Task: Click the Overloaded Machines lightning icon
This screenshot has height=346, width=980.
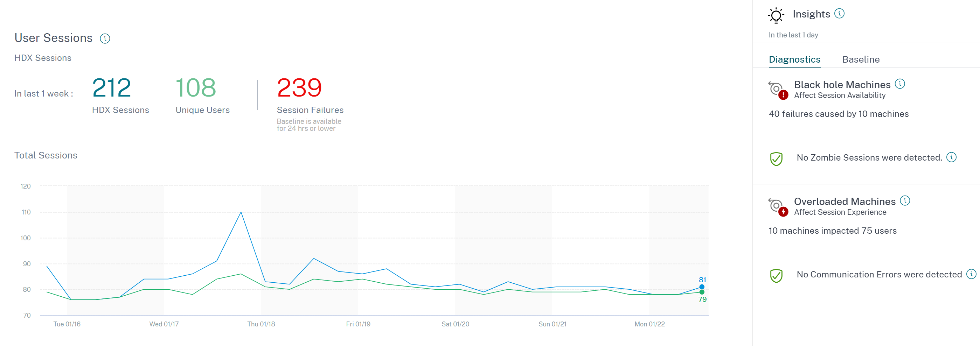Action: 783,211
